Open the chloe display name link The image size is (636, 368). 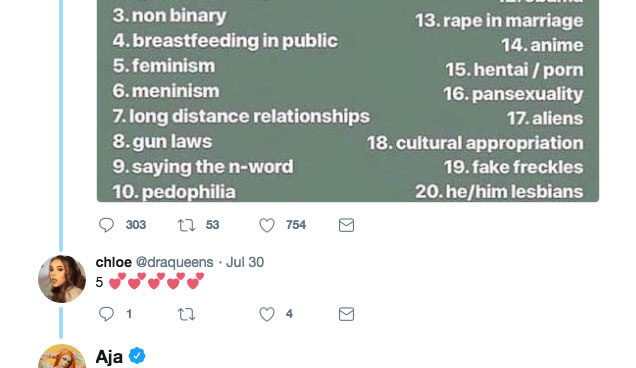114,262
